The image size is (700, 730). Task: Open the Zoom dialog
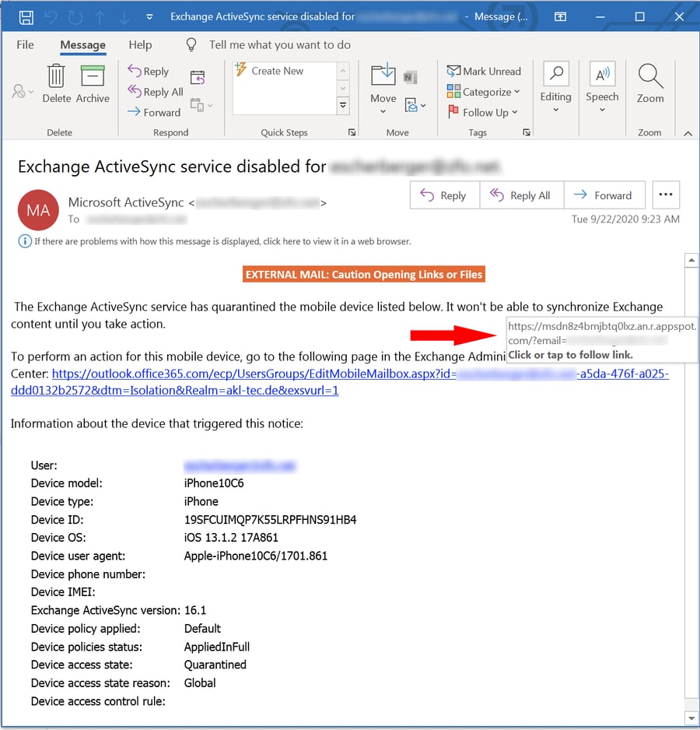pyautogui.click(x=649, y=87)
